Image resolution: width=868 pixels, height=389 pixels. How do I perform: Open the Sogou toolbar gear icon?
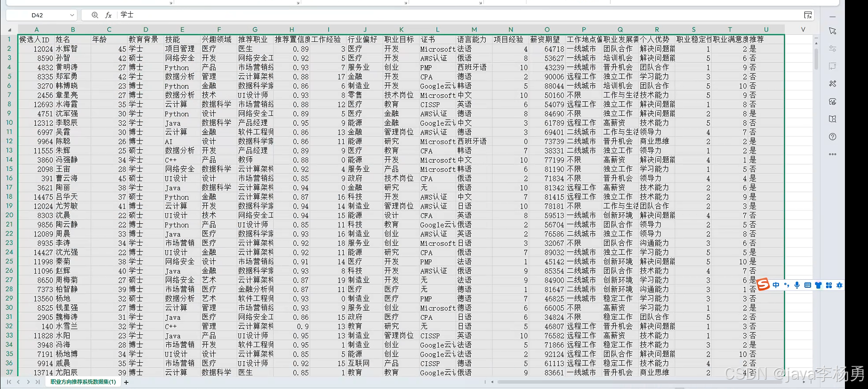[x=839, y=285]
